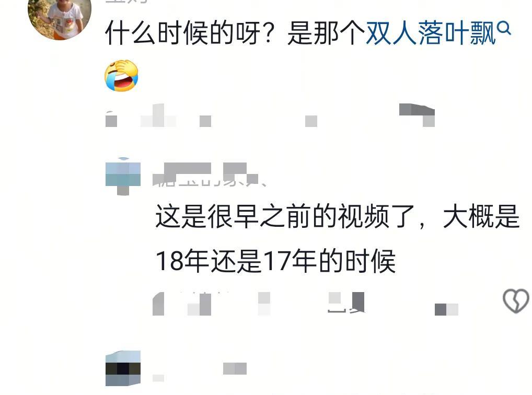Viewport: 532px width, 395px height.
Task: Tap the blurred share icon under the reply
Action: [346, 303]
